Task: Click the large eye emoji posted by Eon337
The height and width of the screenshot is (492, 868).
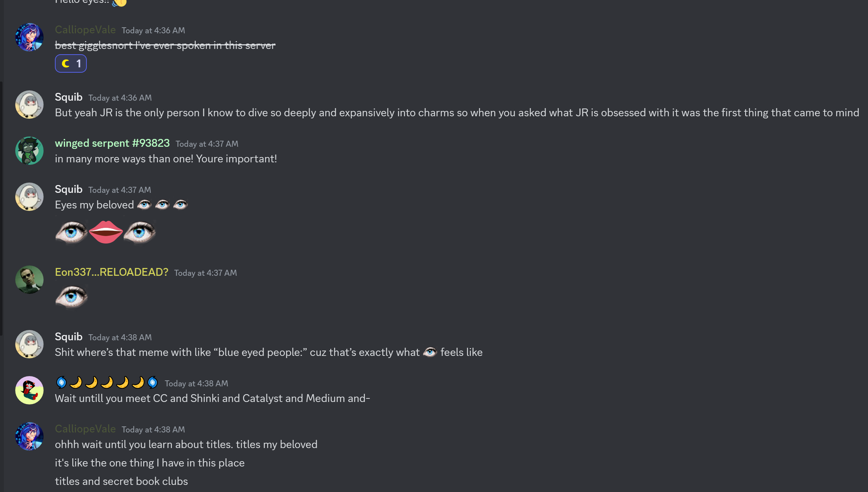Action: pyautogui.click(x=72, y=297)
